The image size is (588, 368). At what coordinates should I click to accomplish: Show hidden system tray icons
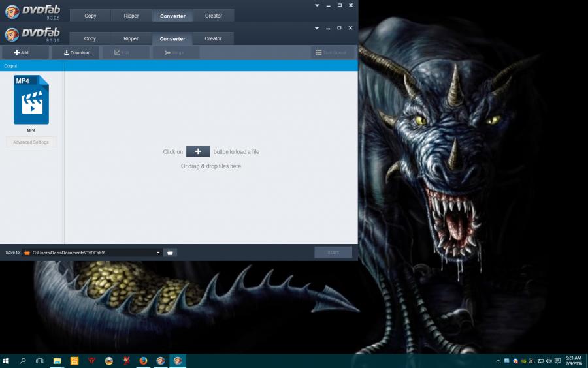tap(498, 361)
